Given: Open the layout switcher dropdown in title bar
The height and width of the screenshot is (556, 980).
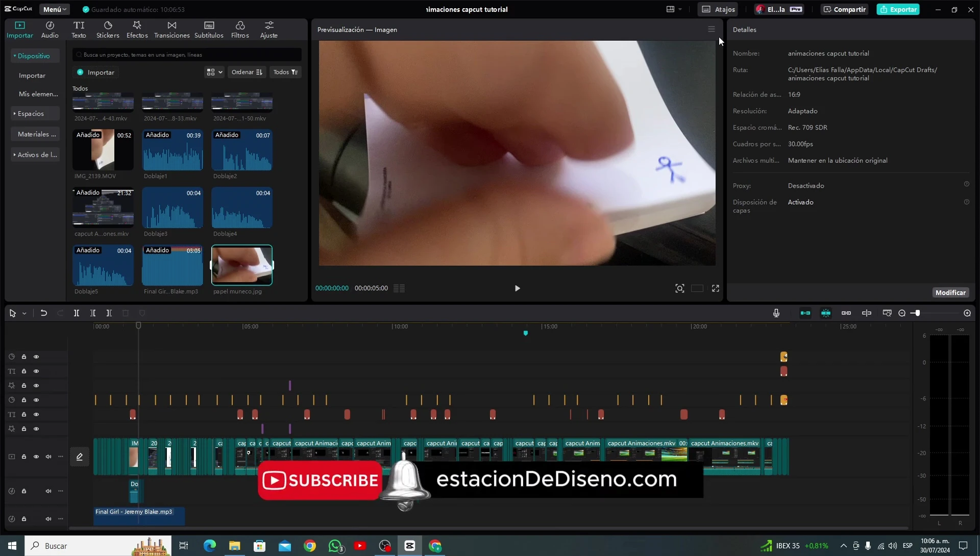Looking at the screenshot, I should pyautogui.click(x=674, y=9).
